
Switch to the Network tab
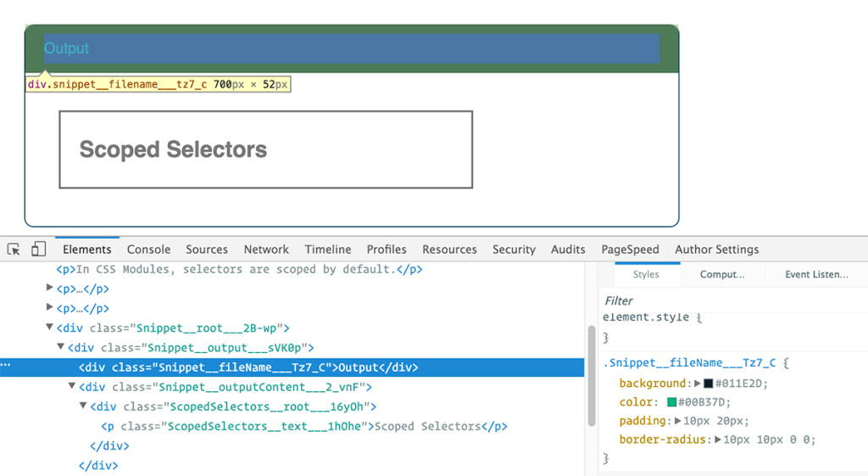266,249
